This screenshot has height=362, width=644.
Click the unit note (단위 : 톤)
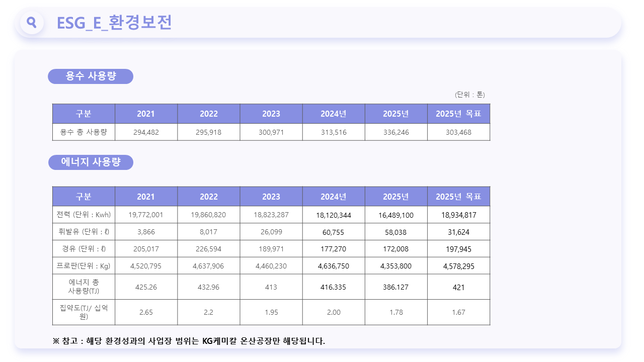point(470,95)
